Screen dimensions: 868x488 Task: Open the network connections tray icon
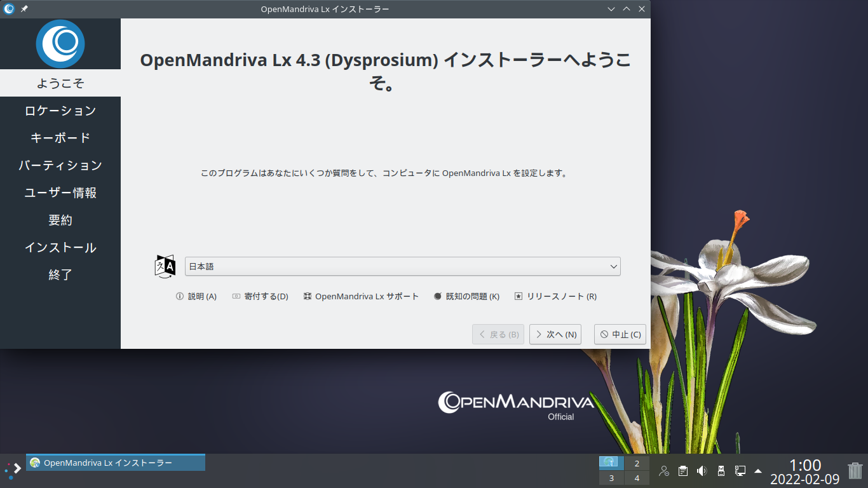coord(740,471)
